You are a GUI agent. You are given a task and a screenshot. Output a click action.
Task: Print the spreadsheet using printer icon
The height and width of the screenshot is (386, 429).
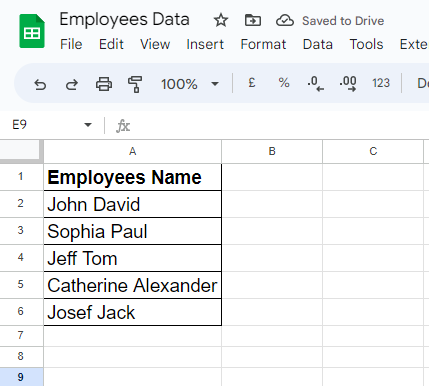click(104, 84)
